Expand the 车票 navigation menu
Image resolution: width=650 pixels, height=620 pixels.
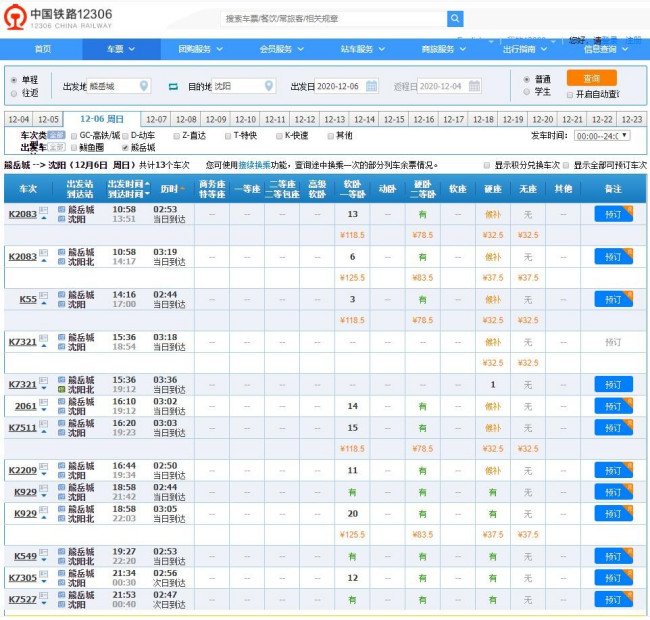[121, 49]
